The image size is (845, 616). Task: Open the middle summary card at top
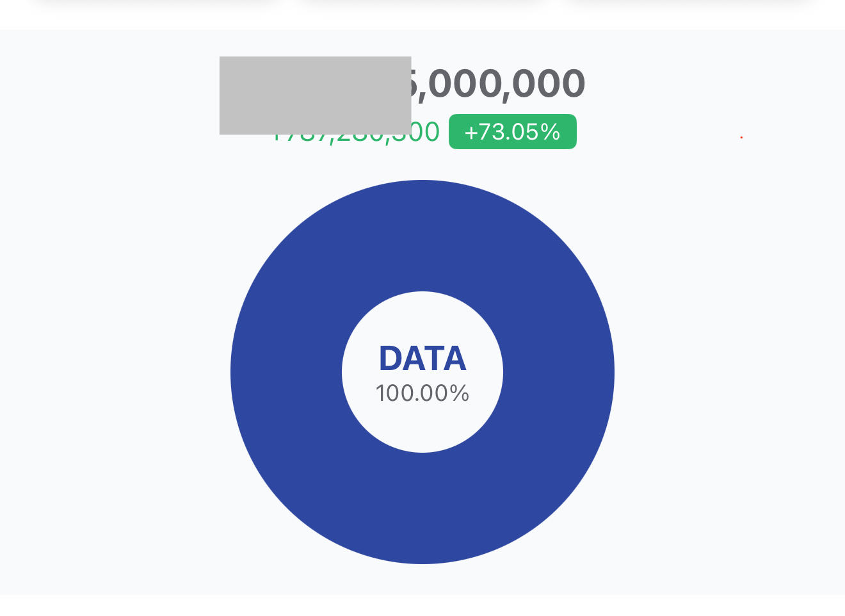pyautogui.click(x=422, y=4)
